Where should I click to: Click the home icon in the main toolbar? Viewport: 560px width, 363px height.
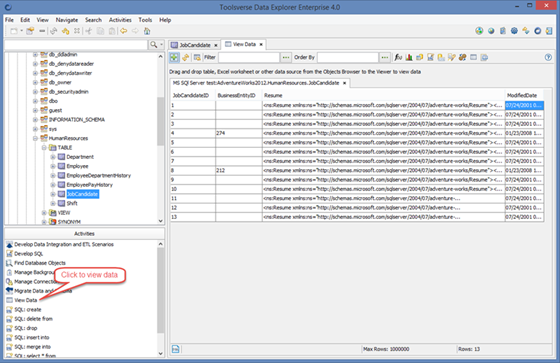click(147, 31)
